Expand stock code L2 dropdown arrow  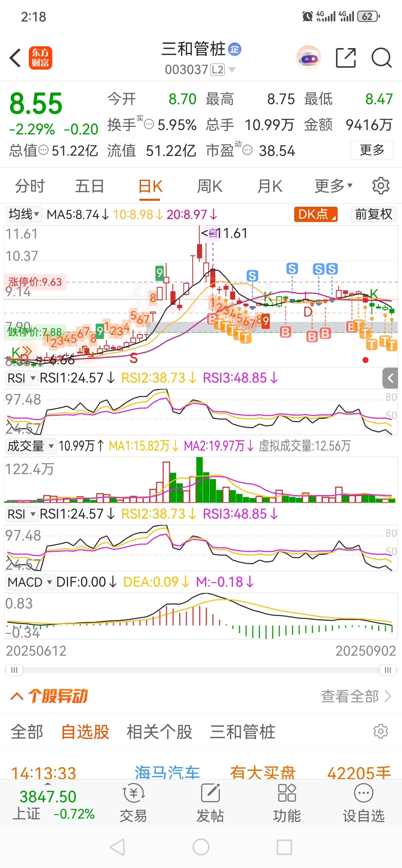coord(232,70)
